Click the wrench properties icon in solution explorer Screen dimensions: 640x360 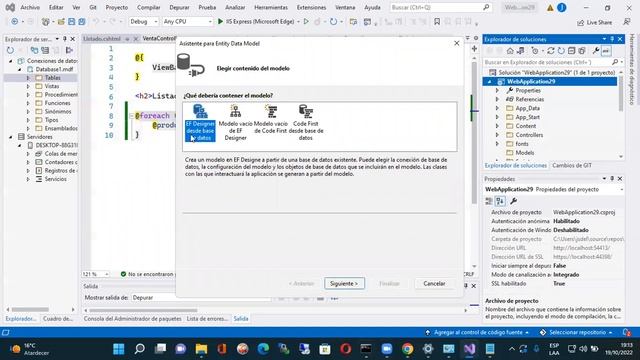coord(596,51)
